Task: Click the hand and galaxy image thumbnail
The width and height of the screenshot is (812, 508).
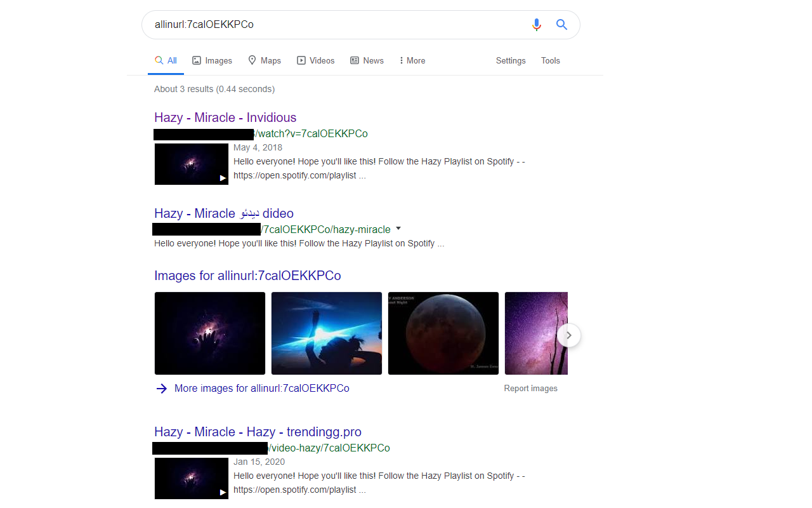Action: 210,333
